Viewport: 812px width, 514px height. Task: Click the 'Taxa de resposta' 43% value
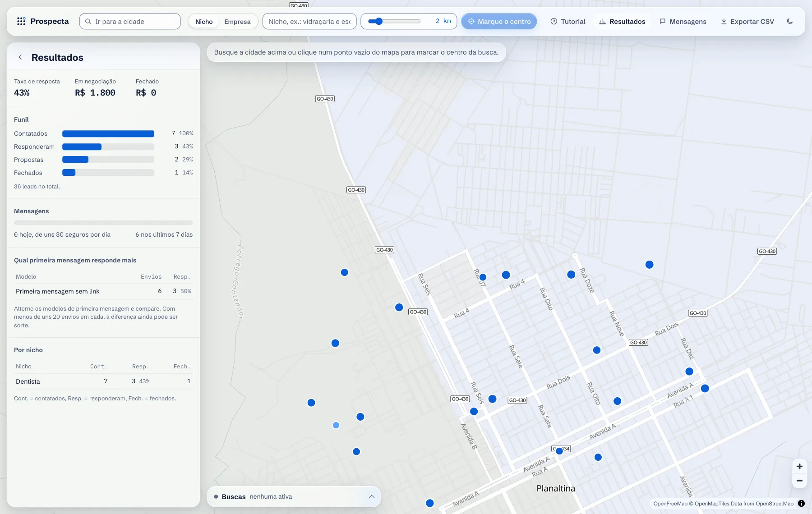pyautogui.click(x=22, y=92)
